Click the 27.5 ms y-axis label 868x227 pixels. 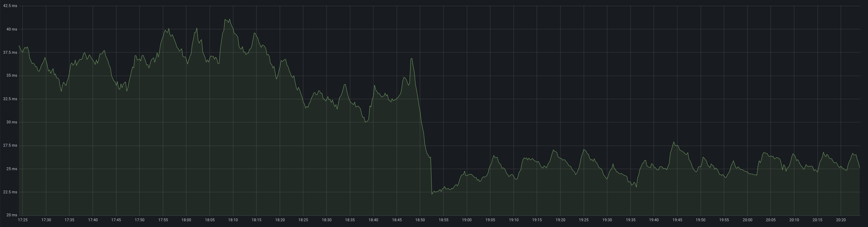[x=10, y=146]
